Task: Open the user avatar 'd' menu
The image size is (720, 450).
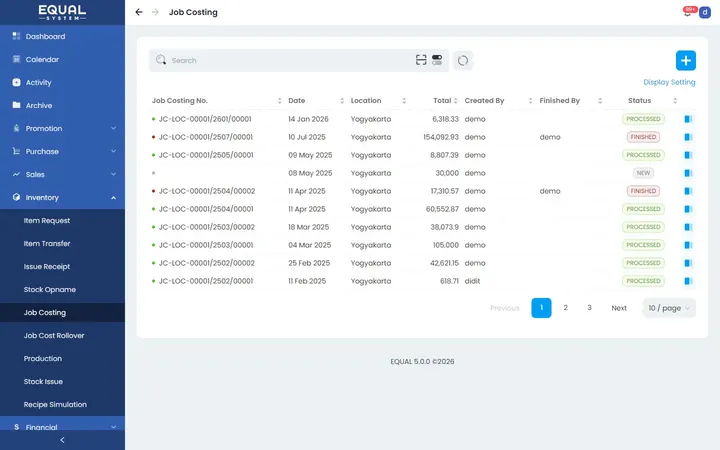Action: tap(705, 12)
